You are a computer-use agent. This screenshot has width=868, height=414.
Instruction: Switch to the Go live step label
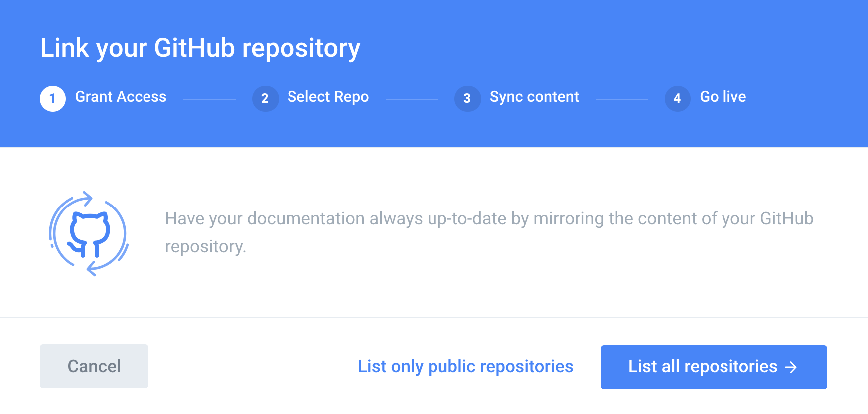[x=723, y=97]
